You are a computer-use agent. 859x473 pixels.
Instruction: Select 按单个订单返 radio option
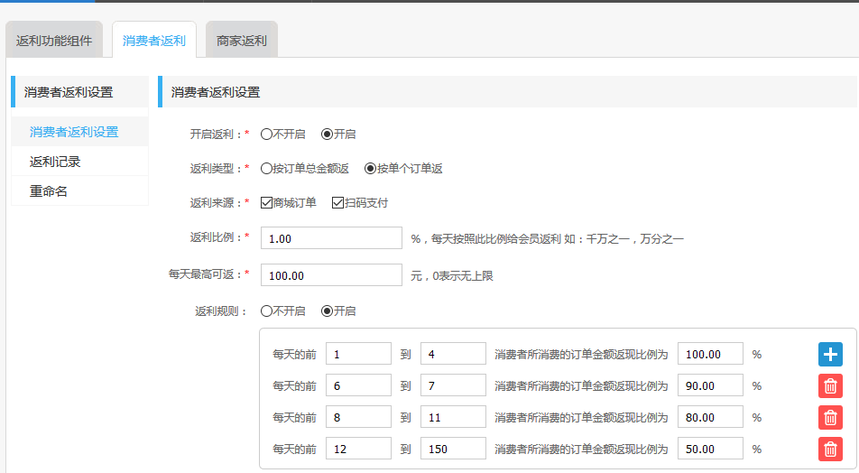(x=370, y=169)
